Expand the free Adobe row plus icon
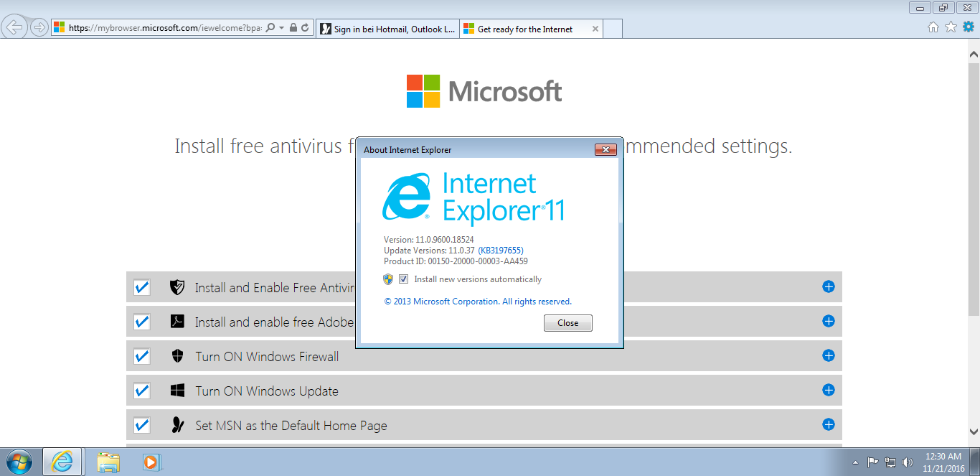 (x=829, y=321)
